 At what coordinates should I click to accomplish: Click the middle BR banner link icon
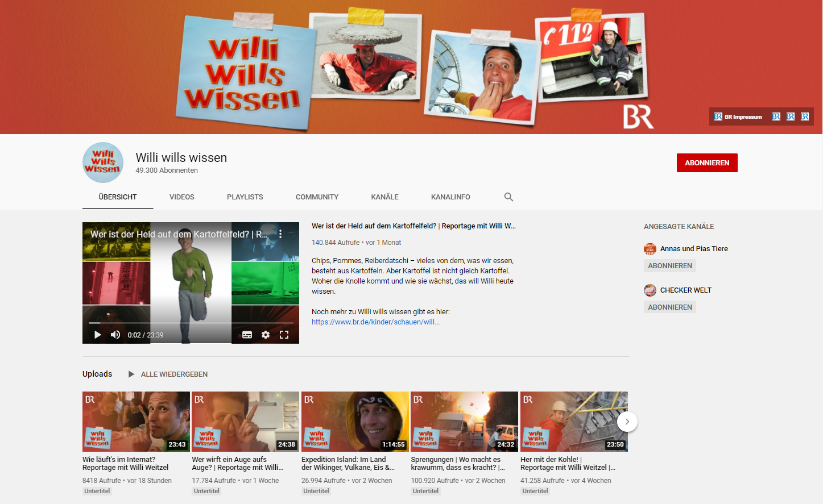click(x=791, y=116)
